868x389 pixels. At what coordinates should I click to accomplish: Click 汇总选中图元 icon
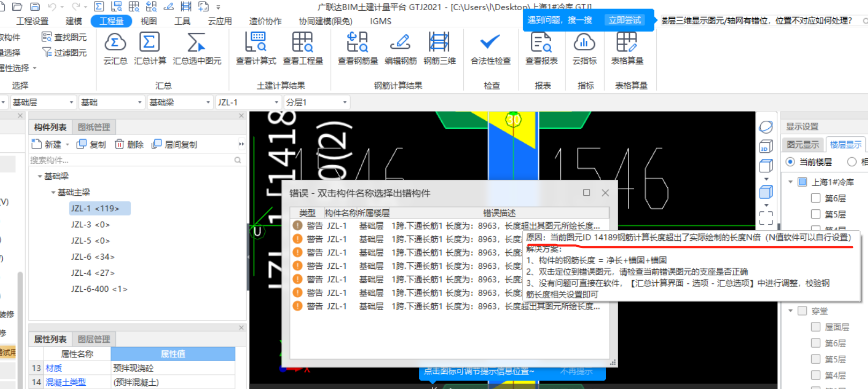pos(196,42)
